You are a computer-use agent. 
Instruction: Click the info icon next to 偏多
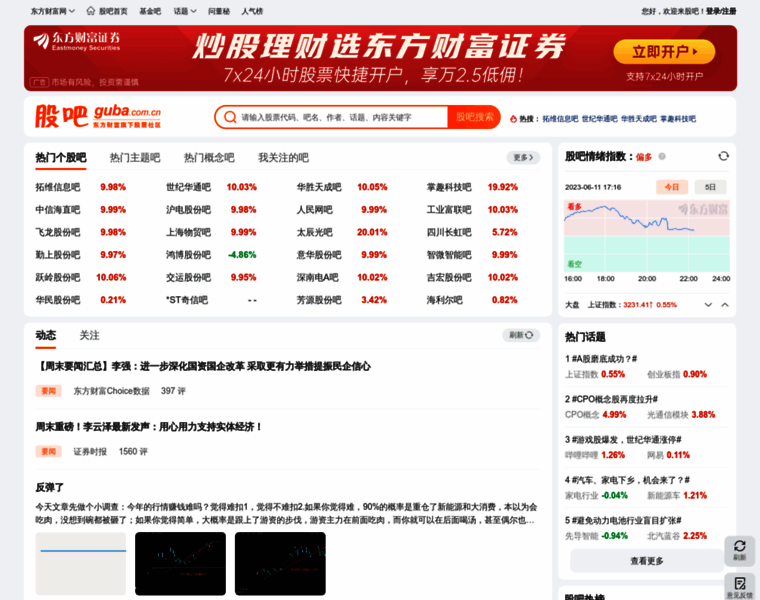pos(662,157)
